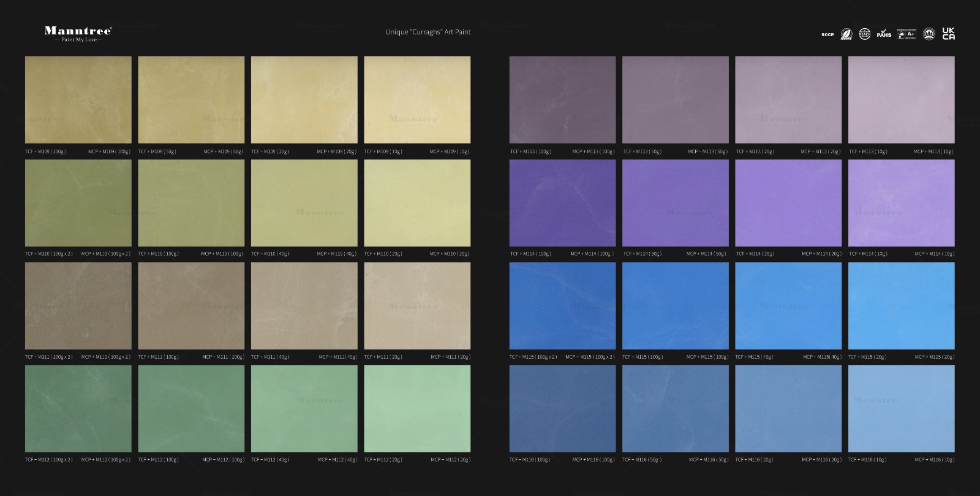Click the Unique "Curraghs" Art Paint title
Image resolution: width=980 pixels, height=496 pixels.
pos(428,32)
